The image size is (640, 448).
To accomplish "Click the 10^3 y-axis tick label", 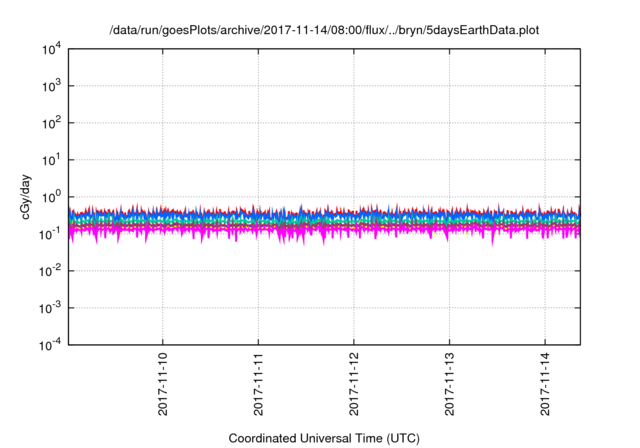I will [52, 86].
